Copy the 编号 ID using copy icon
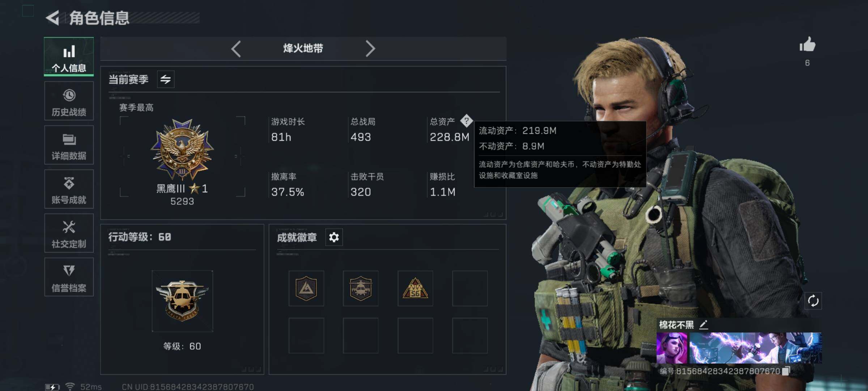The height and width of the screenshot is (391, 868). pos(786,371)
